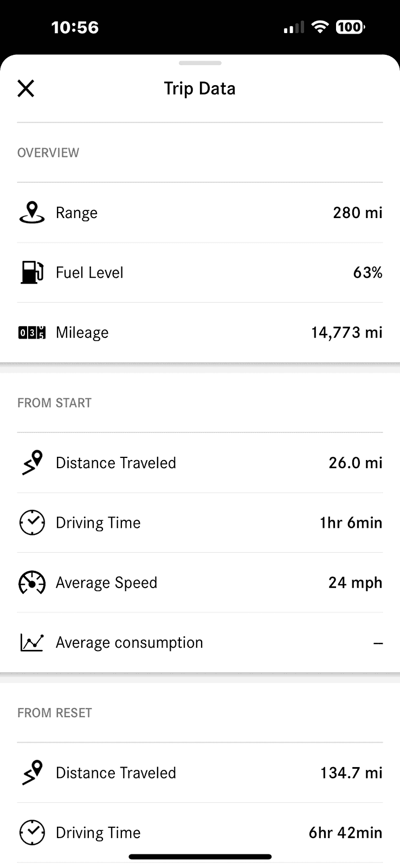The height and width of the screenshot is (868, 400).
Task: Tap the Average Speed speedometer icon
Action: (x=32, y=583)
